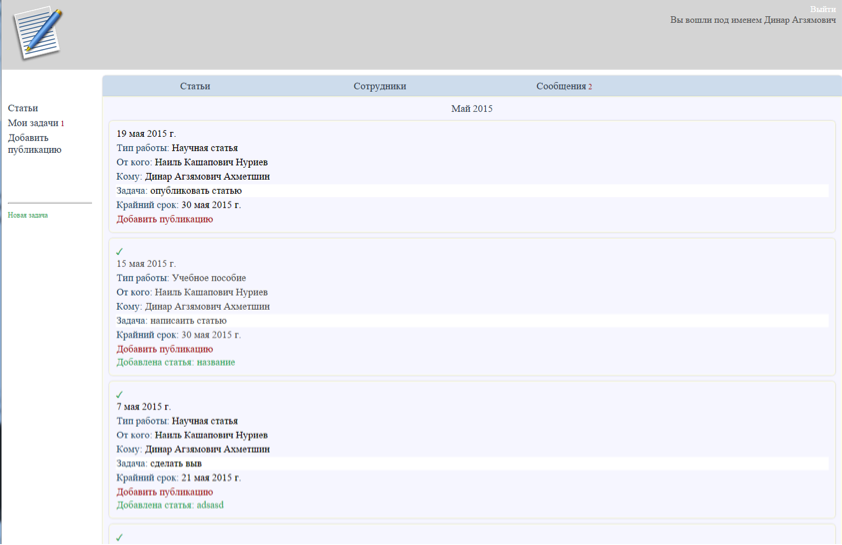Open the Статьи tab in top navigation
Image resolution: width=842 pixels, height=545 pixels.
pyautogui.click(x=195, y=86)
